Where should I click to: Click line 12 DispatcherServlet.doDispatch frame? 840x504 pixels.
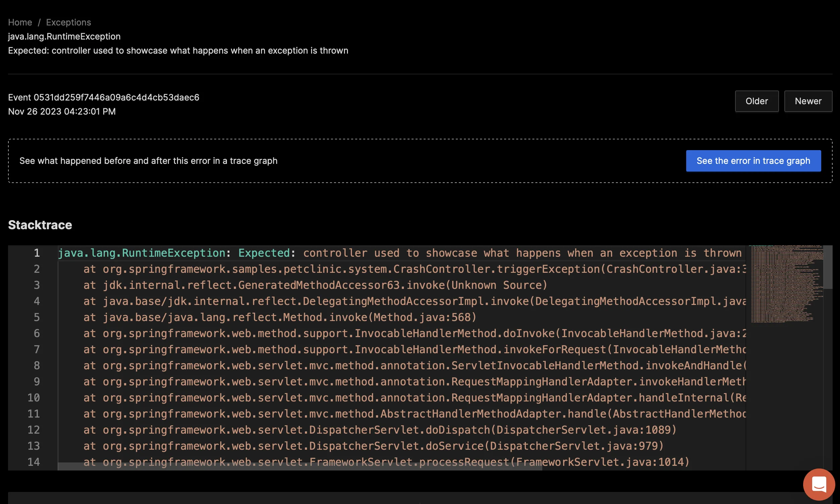380,430
